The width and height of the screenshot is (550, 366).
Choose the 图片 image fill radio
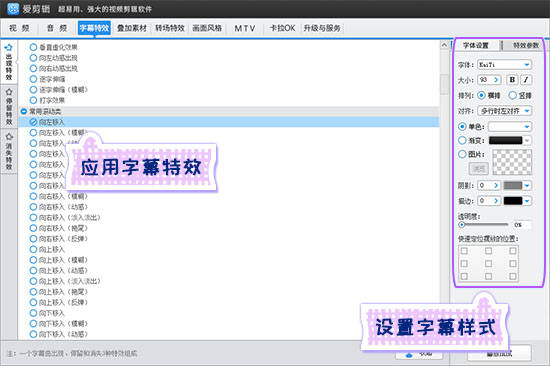click(x=462, y=154)
